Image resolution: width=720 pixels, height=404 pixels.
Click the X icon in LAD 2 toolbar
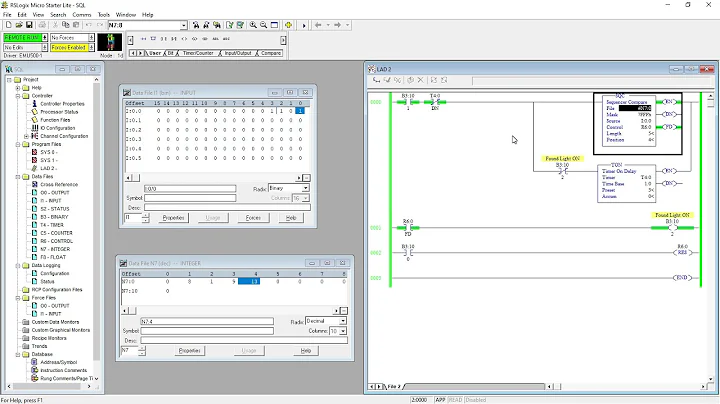[420, 80]
